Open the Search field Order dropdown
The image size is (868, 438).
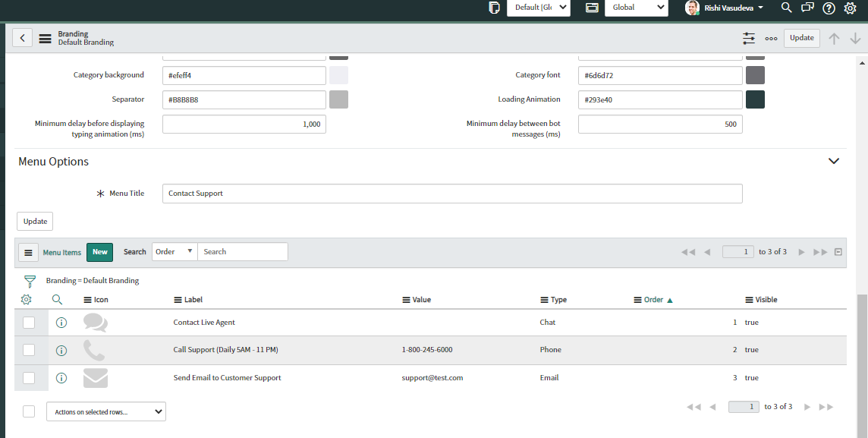click(175, 252)
